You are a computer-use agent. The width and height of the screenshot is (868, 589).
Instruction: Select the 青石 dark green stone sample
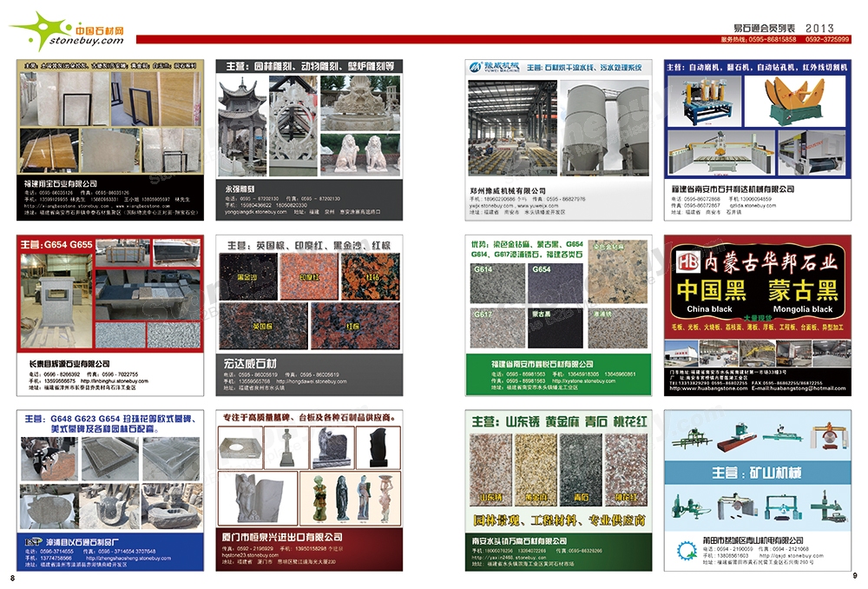click(581, 469)
